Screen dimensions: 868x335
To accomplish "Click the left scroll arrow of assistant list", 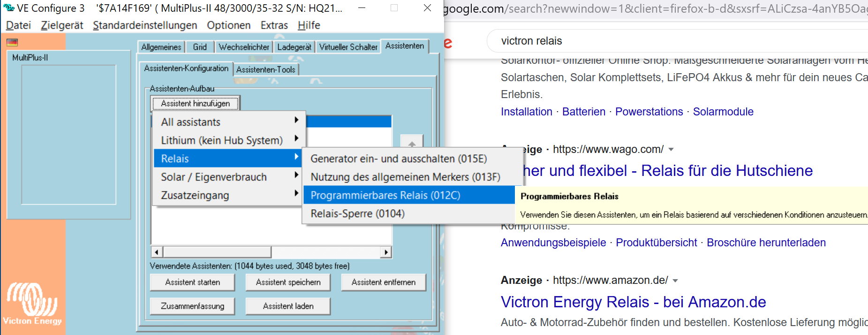I will pyautogui.click(x=157, y=252).
